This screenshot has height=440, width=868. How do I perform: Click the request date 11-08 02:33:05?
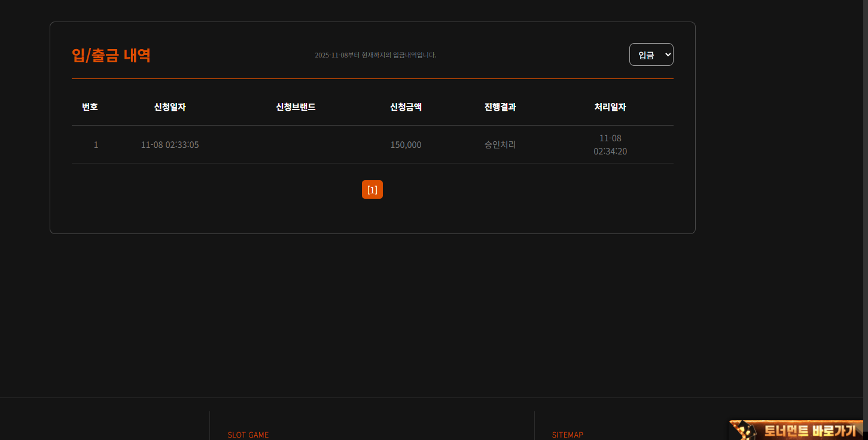170,145
